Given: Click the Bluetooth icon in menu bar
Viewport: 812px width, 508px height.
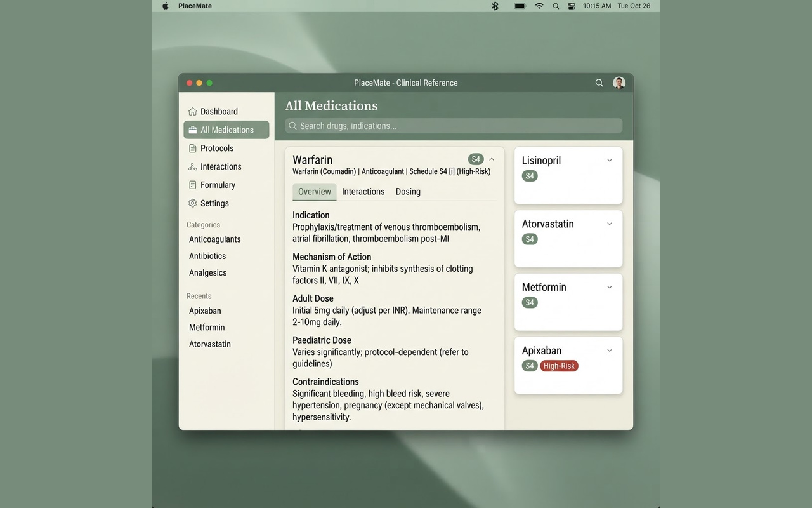Looking at the screenshot, I should click(x=495, y=6).
